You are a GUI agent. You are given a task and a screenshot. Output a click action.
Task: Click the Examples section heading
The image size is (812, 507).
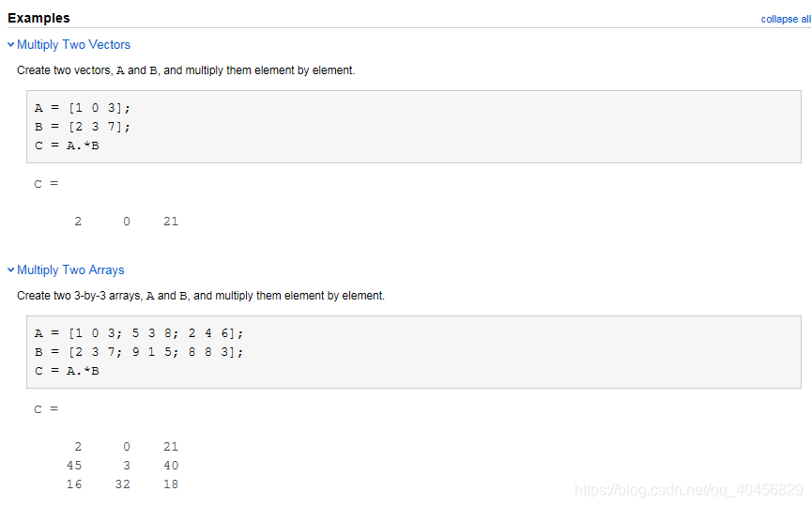[x=38, y=18]
